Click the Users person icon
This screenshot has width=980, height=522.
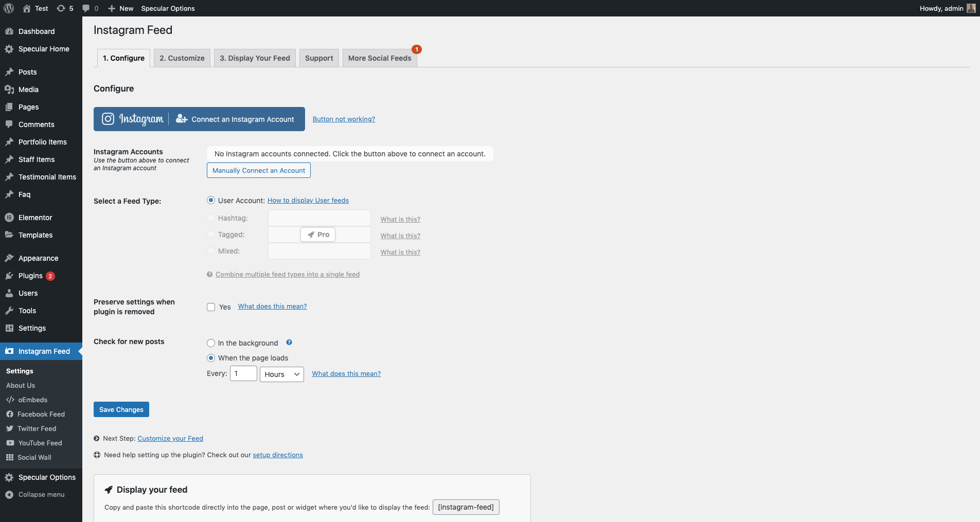9,293
